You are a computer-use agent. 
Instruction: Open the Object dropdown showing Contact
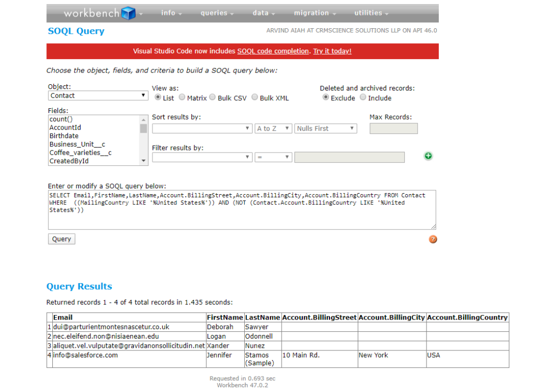(x=98, y=95)
